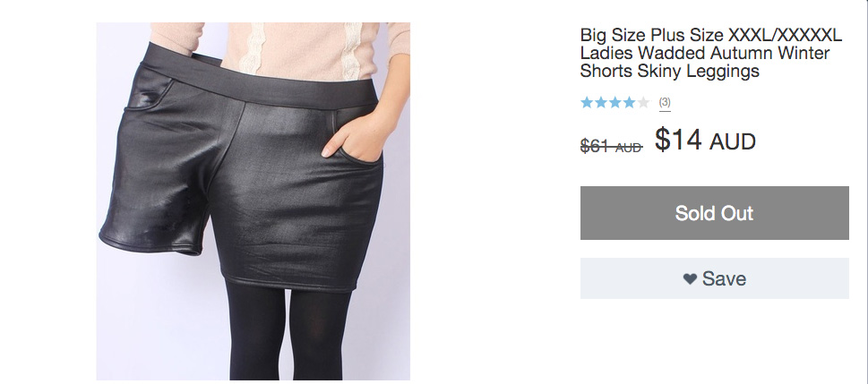Click the fourth blue rating star
This screenshot has height=384, width=868.
(628, 102)
